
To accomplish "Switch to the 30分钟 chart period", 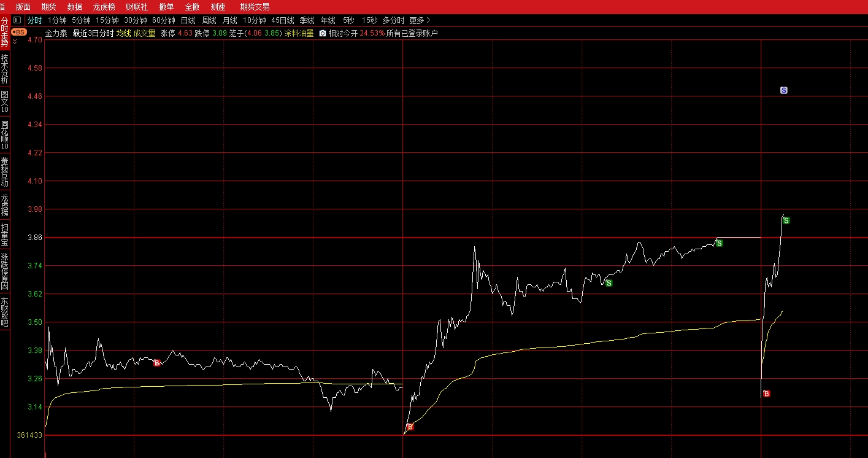I will [136, 20].
